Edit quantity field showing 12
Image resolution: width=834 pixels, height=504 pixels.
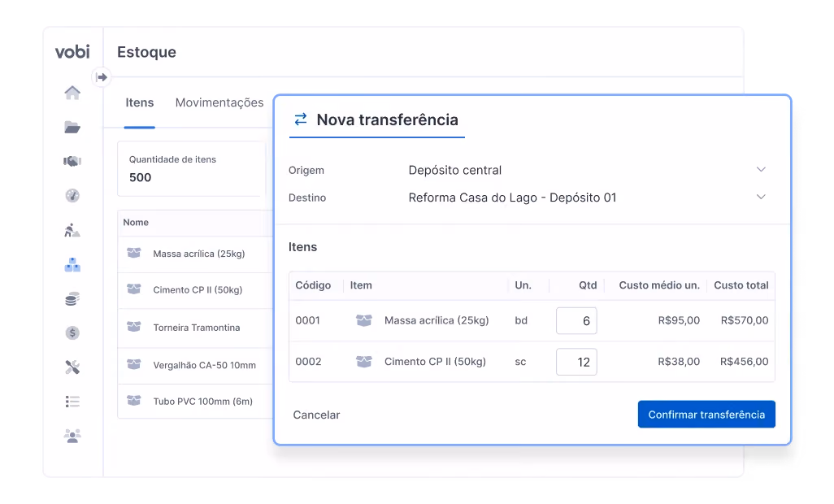coord(576,362)
